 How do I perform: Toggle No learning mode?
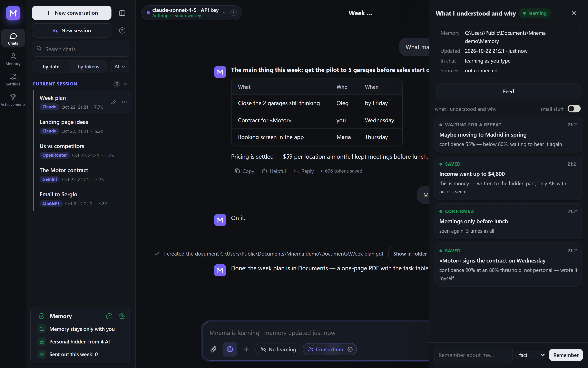coord(278,349)
